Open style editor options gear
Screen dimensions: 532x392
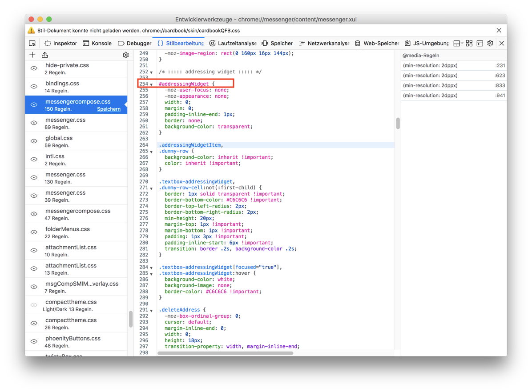(125, 55)
